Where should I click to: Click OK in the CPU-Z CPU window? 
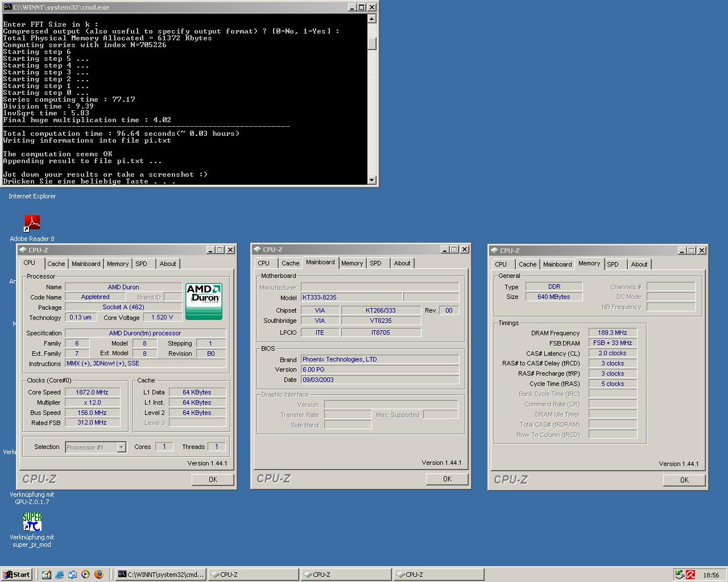[x=213, y=480]
